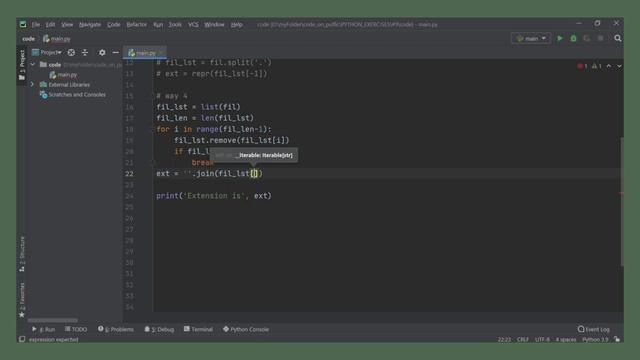640x360 pixels.
Task: Open Search Everywhere magnifier
Action: click(618, 38)
